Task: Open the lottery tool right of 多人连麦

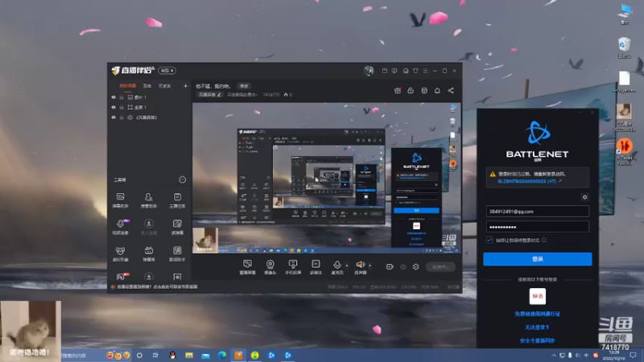Action: point(177,227)
